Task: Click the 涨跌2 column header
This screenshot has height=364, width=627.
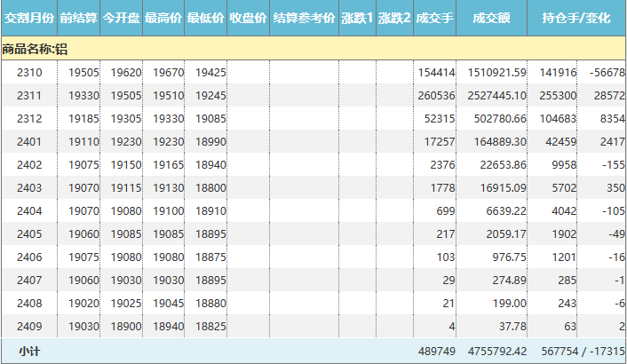Action: [394, 18]
